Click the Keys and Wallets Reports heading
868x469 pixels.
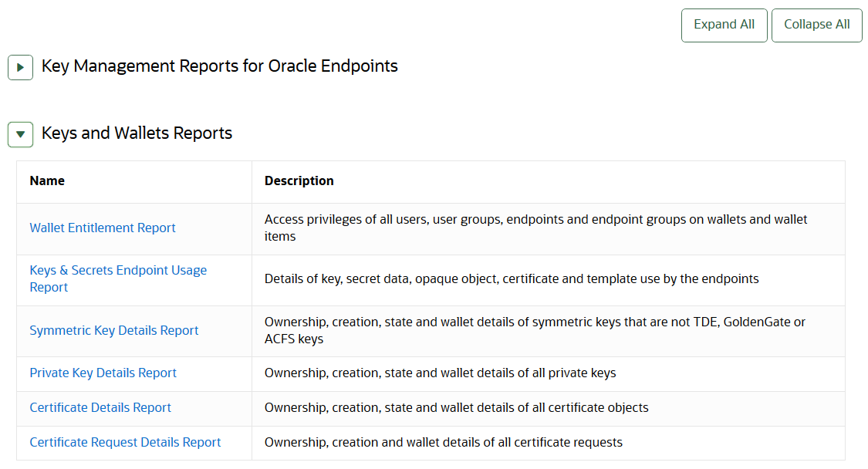[137, 133]
